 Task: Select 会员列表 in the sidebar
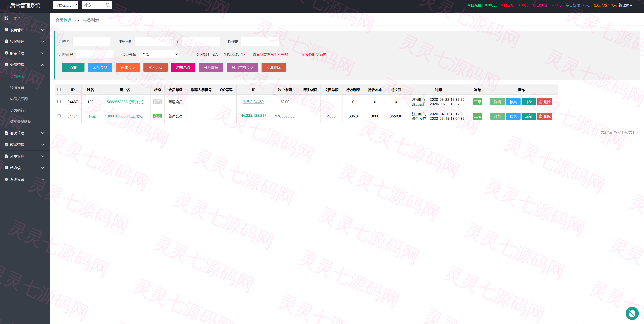17,76
